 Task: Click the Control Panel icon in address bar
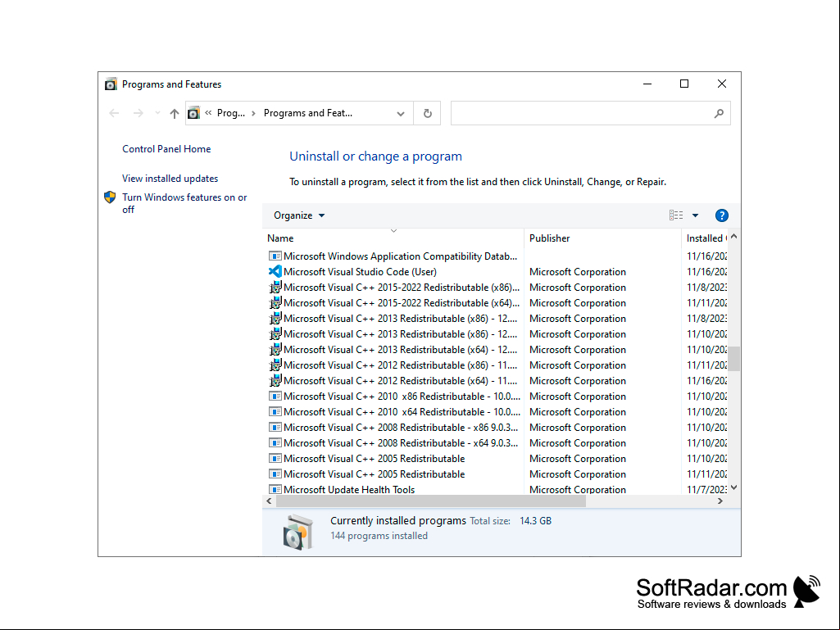[193, 113]
